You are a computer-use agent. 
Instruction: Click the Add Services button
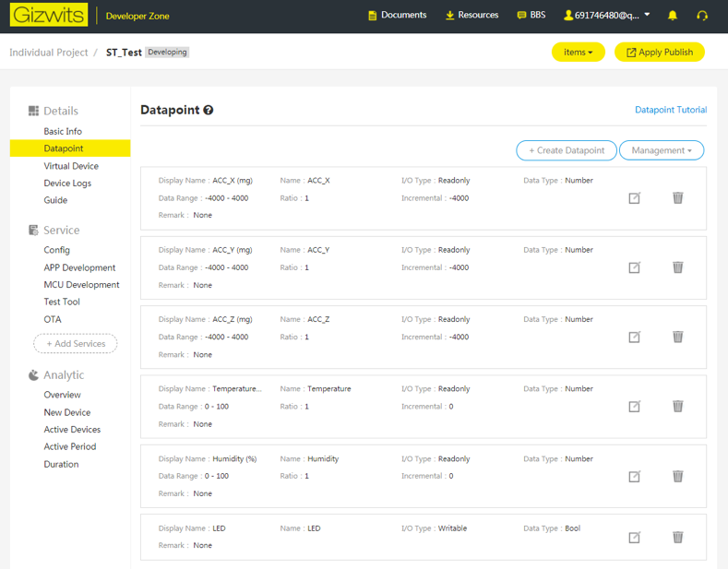76,344
